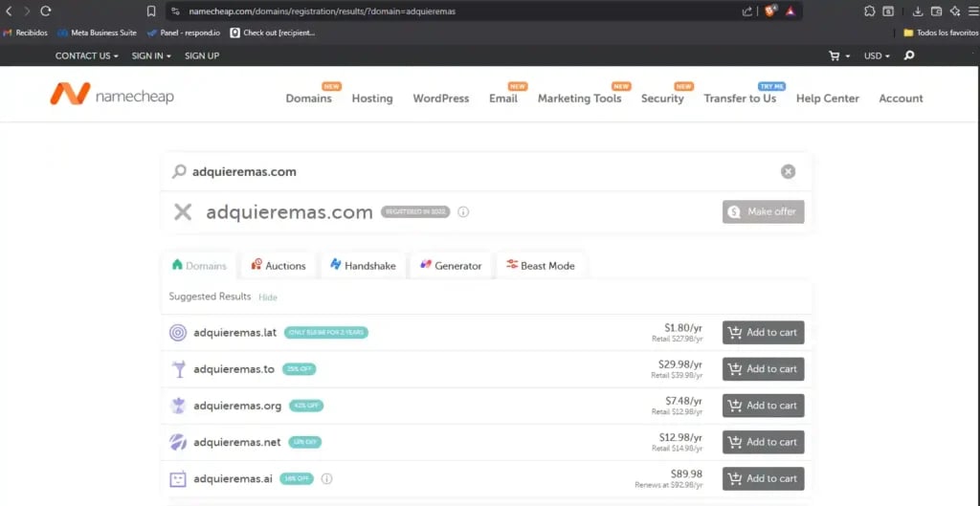Screen dimensions: 980x506
Task: Open Panel - respond.io bookmark
Action: point(184,33)
